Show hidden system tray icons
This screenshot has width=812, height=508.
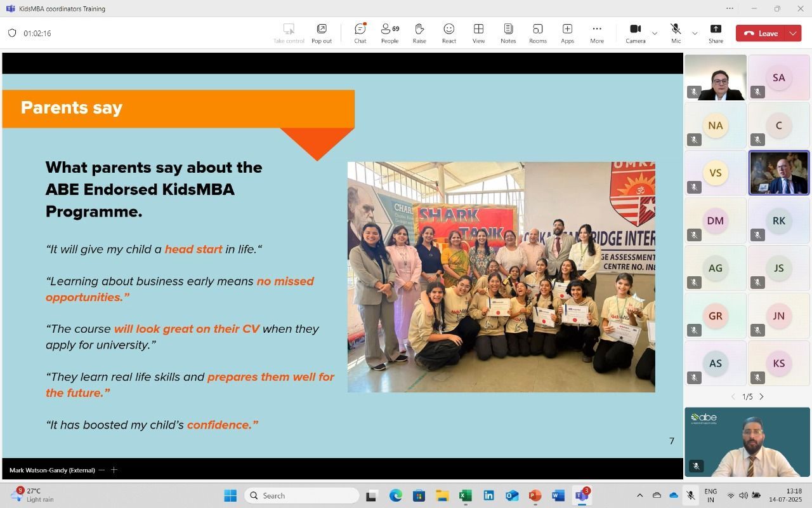639,495
